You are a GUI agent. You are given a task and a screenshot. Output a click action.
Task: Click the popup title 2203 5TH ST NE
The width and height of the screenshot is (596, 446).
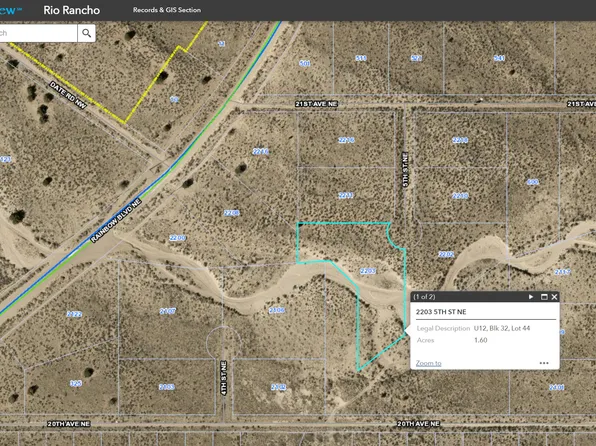pyautogui.click(x=441, y=312)
